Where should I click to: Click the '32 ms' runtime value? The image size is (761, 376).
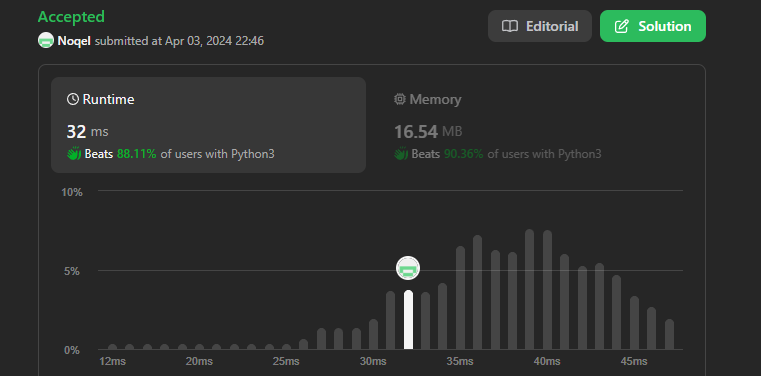pyautogui.click(x=87, y=131)
